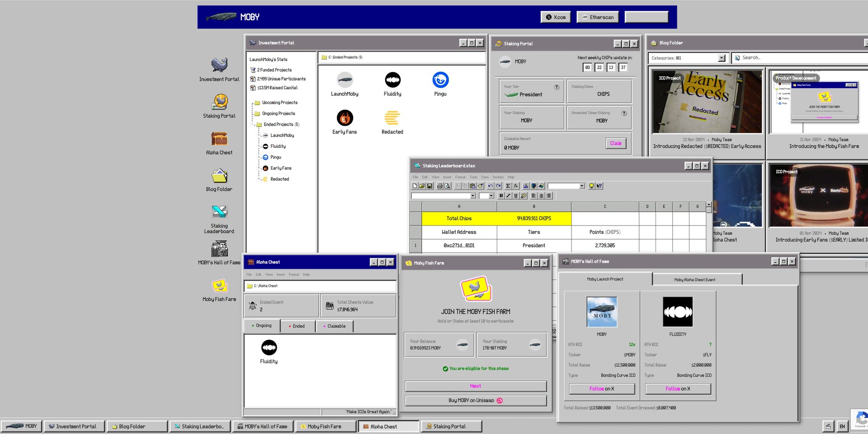Toggle Bold formatting in Staking Leaderboard
This screenshot has width=868, height=434.
(501, 196)
